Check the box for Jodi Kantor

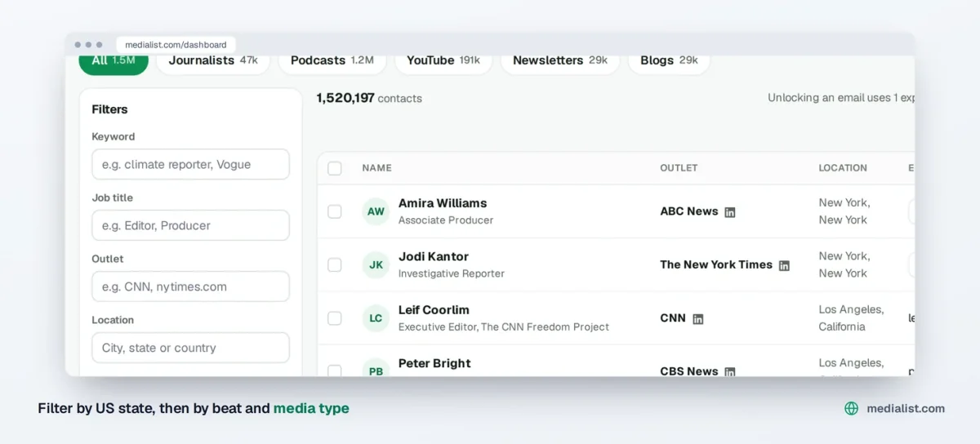click(335, 264)
